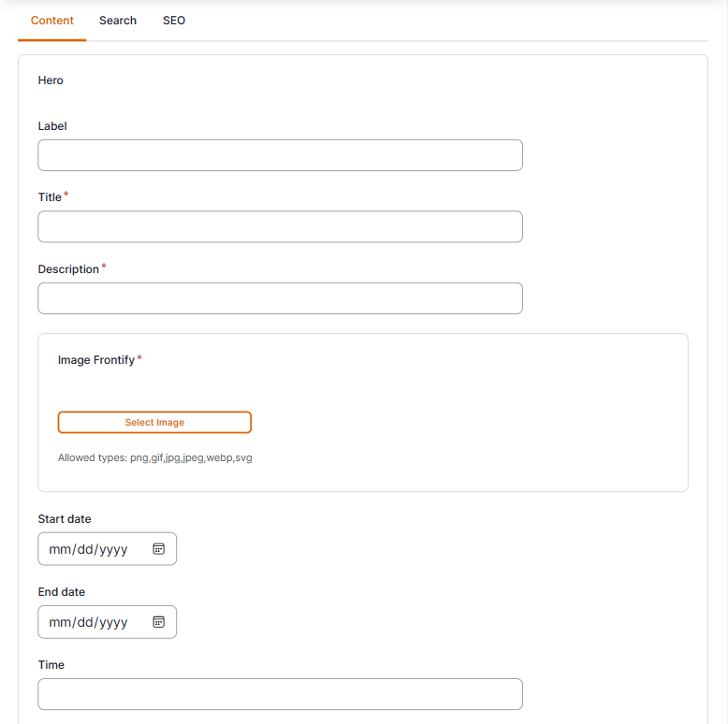Select the month segment of Start date
This screenshot has height=724, width=728.
(60, 549)
